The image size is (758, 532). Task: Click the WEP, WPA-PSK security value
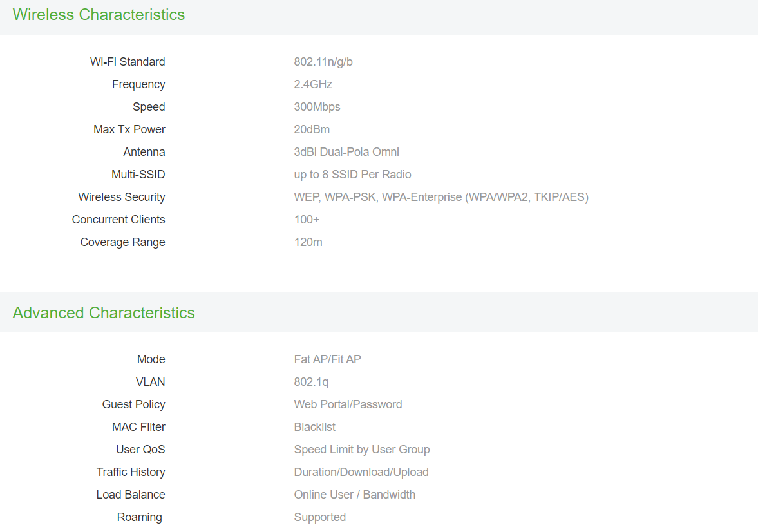[x=441, y=197]
